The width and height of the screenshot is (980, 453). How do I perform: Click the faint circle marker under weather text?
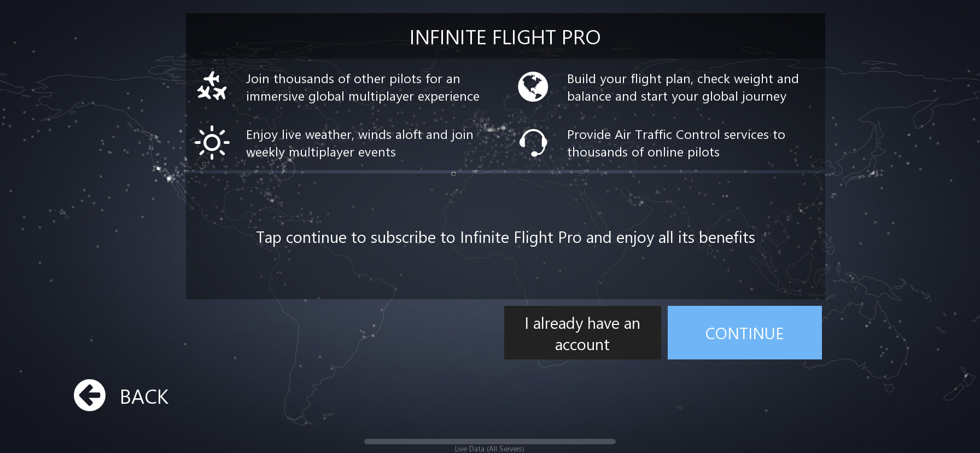pos(283,169)
